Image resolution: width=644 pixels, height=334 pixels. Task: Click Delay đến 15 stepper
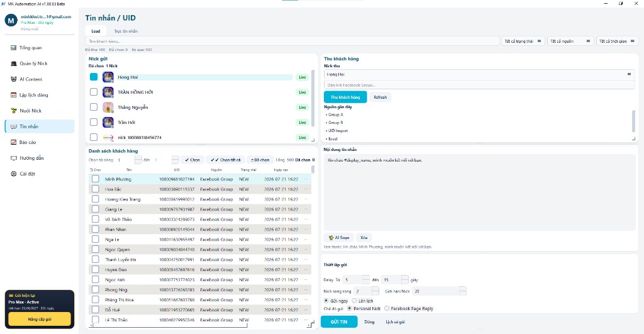pyautogui.click(x=404, y=280)
